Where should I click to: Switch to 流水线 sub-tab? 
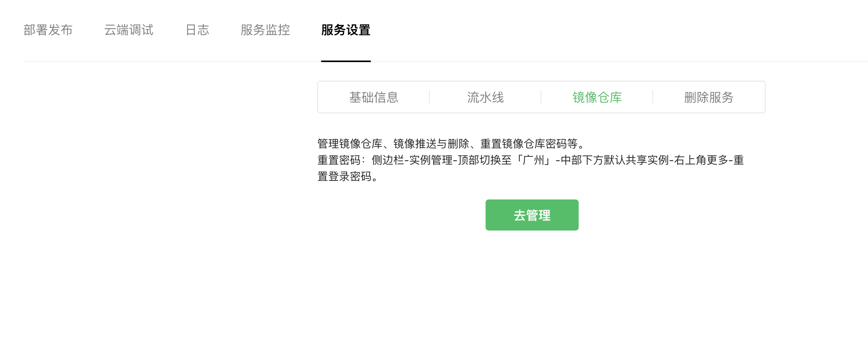[486, 97]
